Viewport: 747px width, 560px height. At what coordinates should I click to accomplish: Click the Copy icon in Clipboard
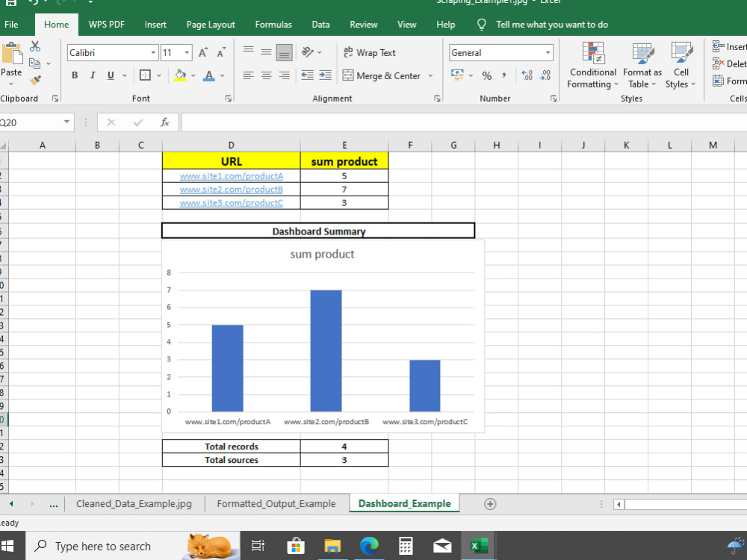click(34, 63)
